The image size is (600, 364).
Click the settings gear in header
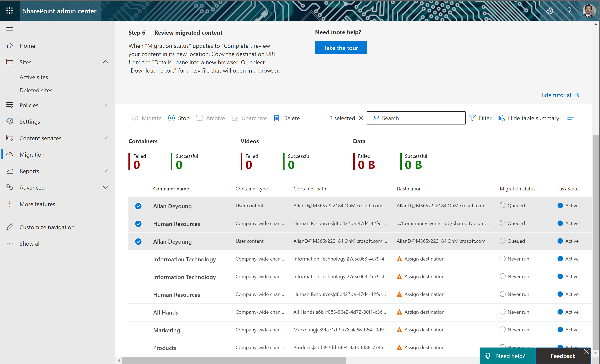click(550, 11)
